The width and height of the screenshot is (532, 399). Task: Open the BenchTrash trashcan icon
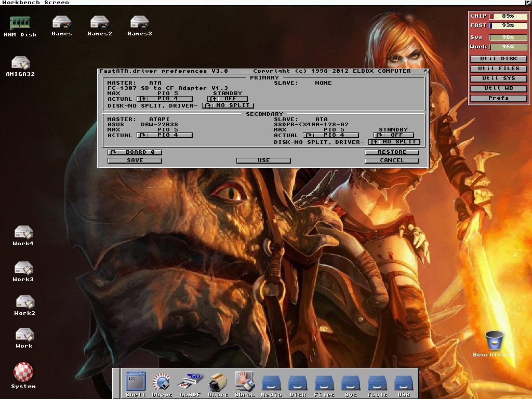point(494,344)
